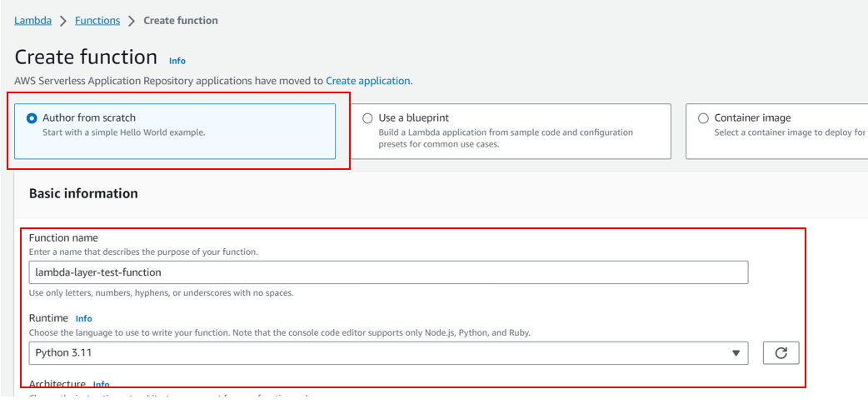Open the Python 3.11 runtime dropdown
The width and height of the screenshot is (868, 409).
pos(388,353)
